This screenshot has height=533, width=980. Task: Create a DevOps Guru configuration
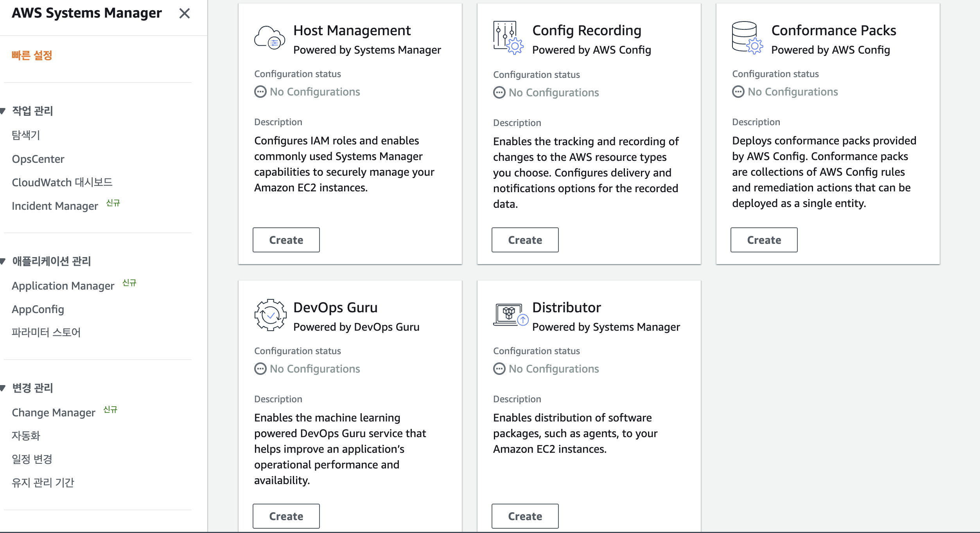286,516
